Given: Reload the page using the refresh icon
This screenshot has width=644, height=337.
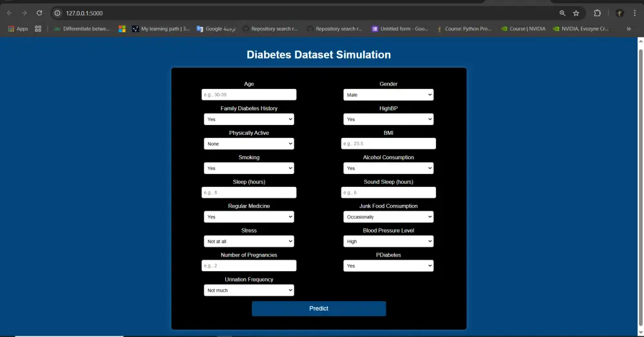Looking at the screenshot, I should 39,13.
